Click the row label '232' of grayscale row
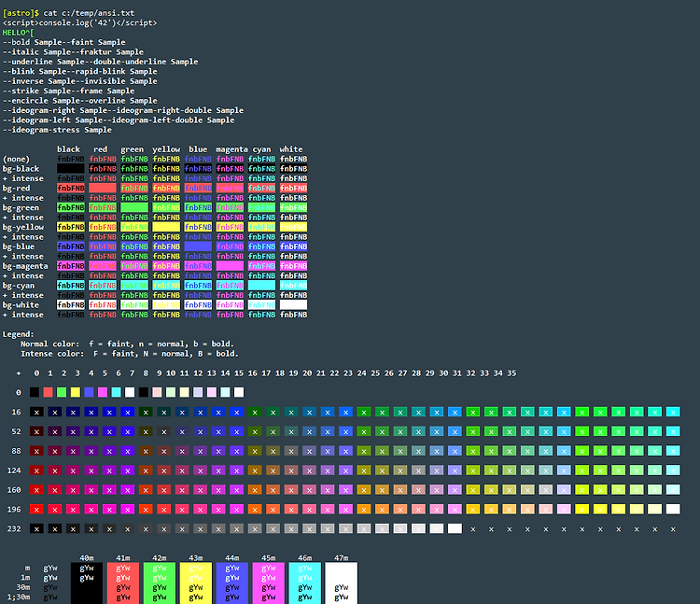 [14, 528]
